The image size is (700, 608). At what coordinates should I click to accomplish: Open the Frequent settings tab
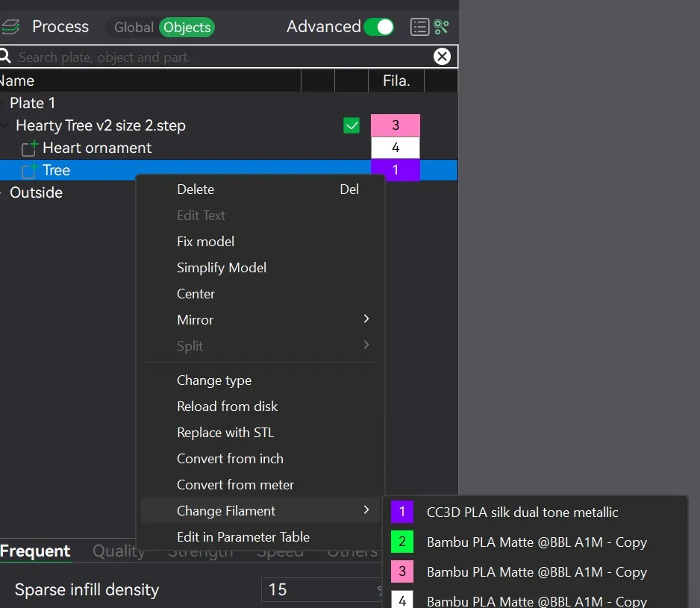tap(35, 551)
